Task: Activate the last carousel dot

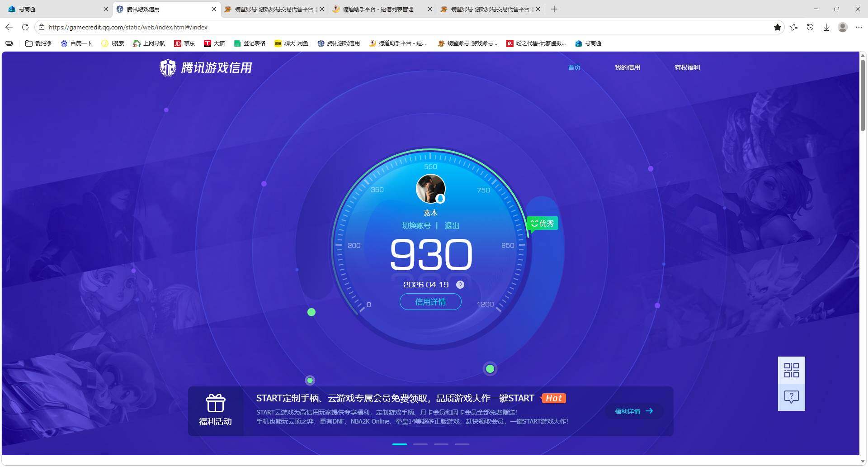Action: click(x=462, y=444)
